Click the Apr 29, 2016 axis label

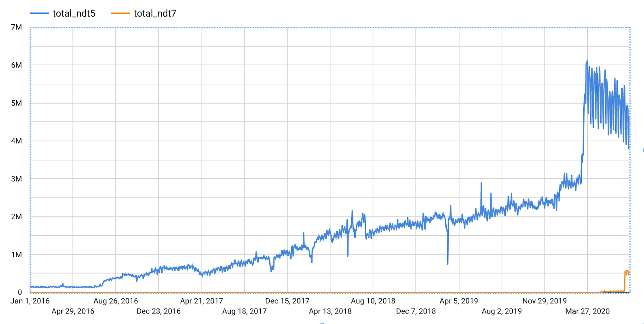point(73,311)
